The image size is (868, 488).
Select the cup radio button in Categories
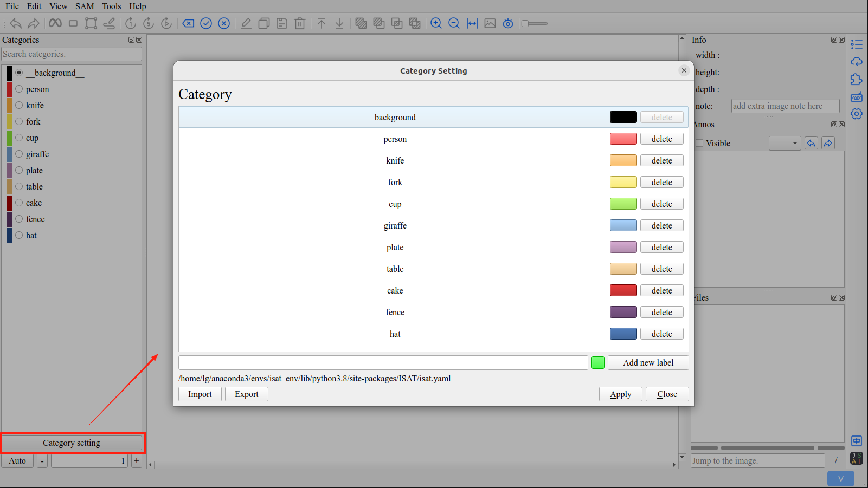point(19,138)
